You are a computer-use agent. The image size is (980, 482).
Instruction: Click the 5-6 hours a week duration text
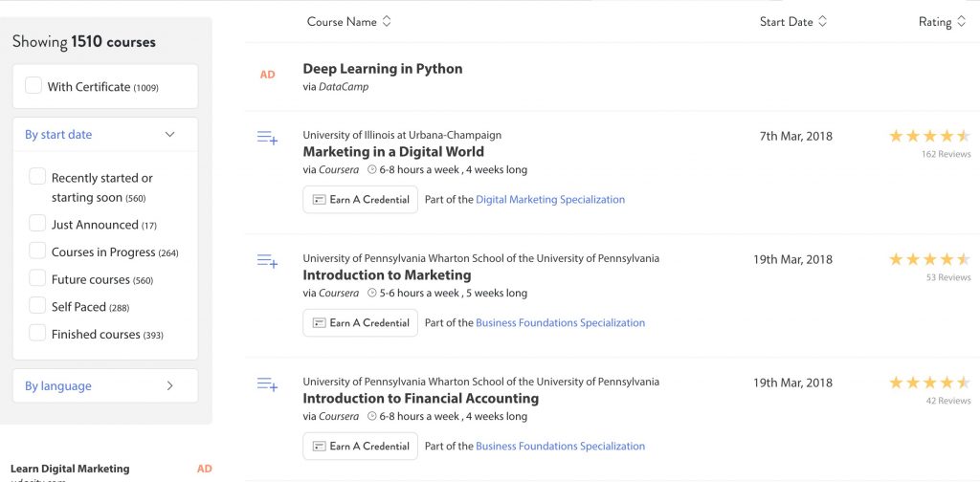[x=419, y=293]
